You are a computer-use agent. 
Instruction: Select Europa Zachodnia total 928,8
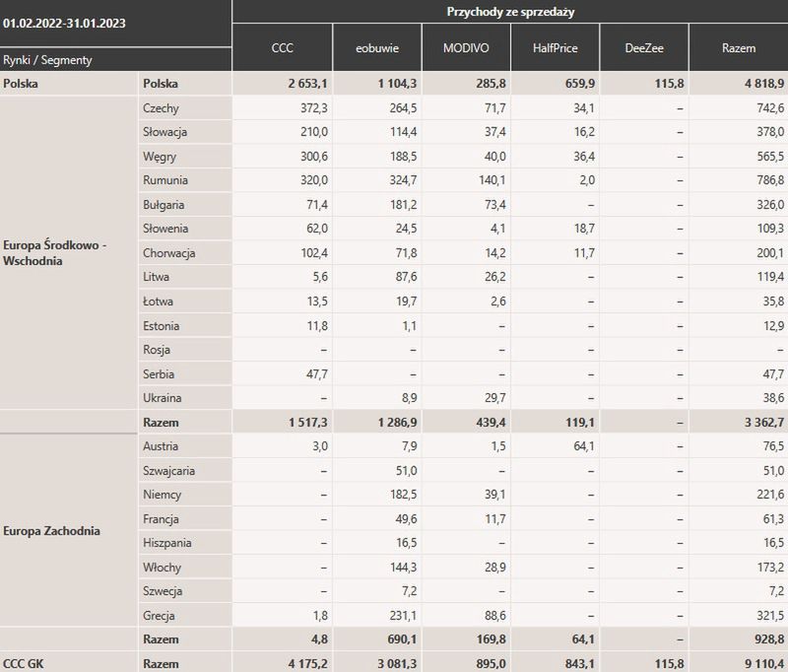(769, 639)
